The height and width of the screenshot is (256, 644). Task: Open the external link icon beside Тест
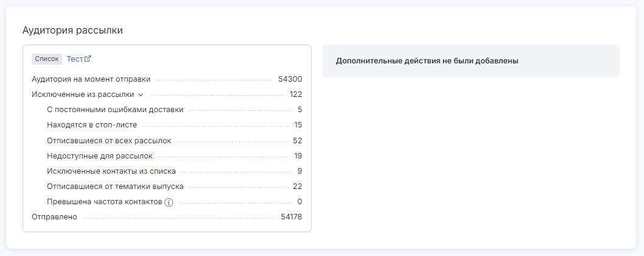(88, 59)
